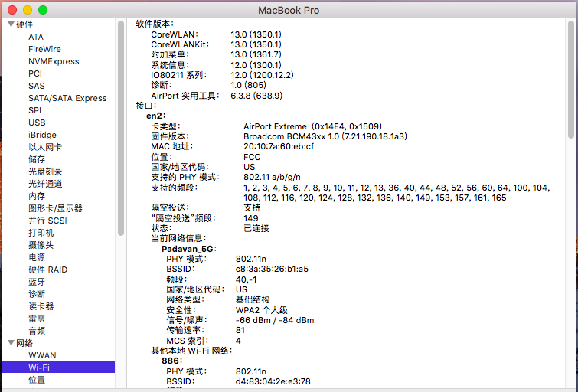Viewport: 578px width, 392px height.
Task: Click the detail pane vertical scrollbar
Action: point(571,80)
